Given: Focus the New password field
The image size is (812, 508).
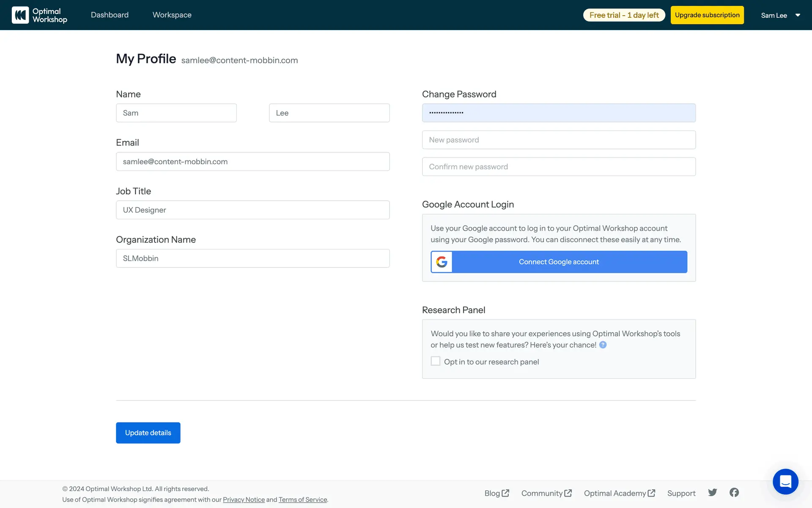Looking at the screenshot, I should pos(559,140).
